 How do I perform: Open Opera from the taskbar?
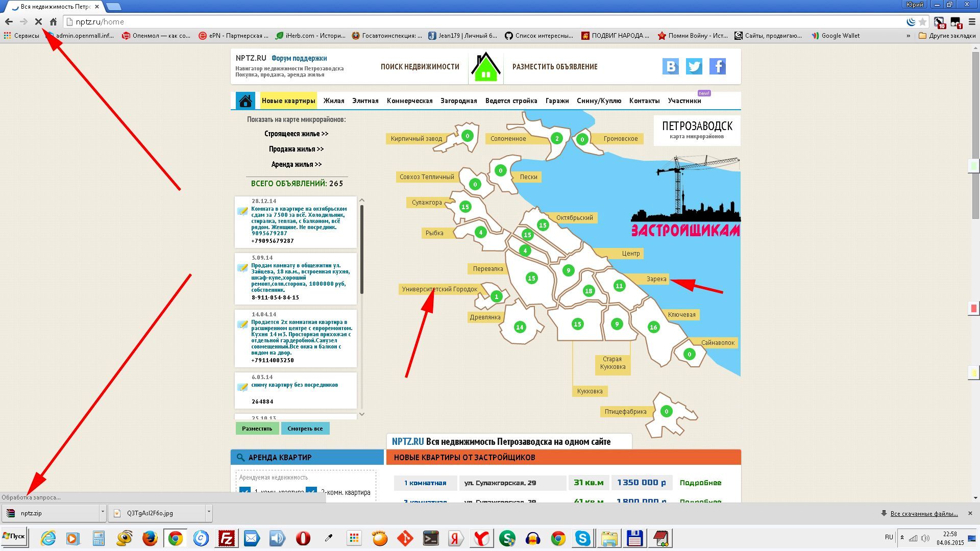click(x=303, y=538)
